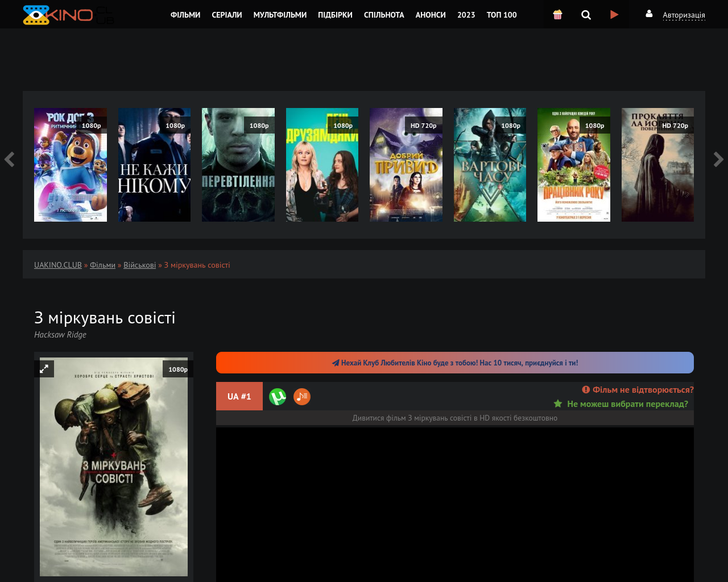Viewport: 728px width, 582px height.
Task: Click the black video player area
Action: click(455, 505)
